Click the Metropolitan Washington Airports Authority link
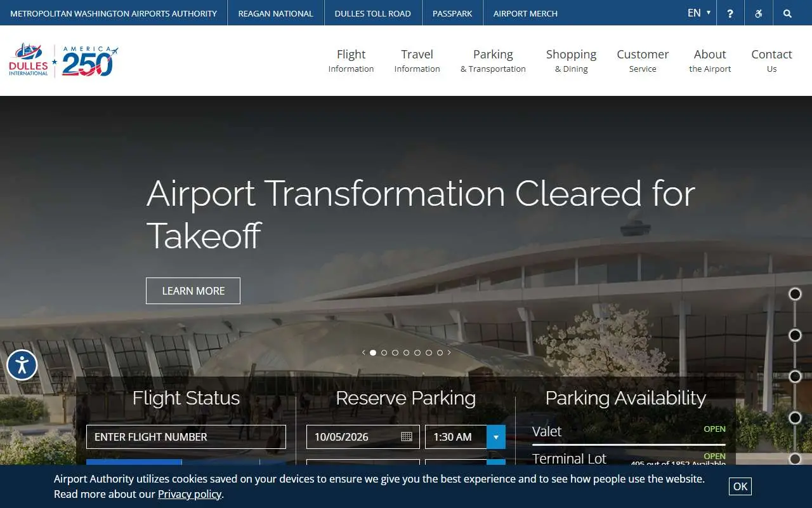Screen dimensions: 812x508 coord(114,13)
